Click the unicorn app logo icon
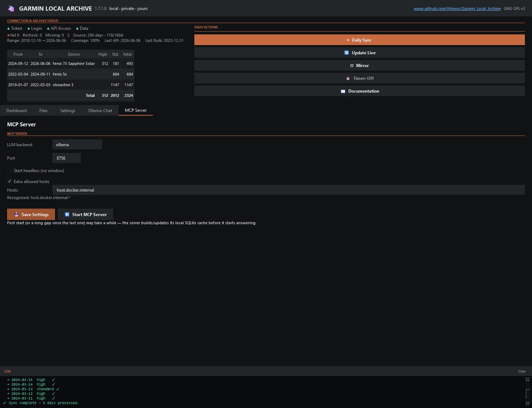The image size is (532, 408). [x=11, y=8]
